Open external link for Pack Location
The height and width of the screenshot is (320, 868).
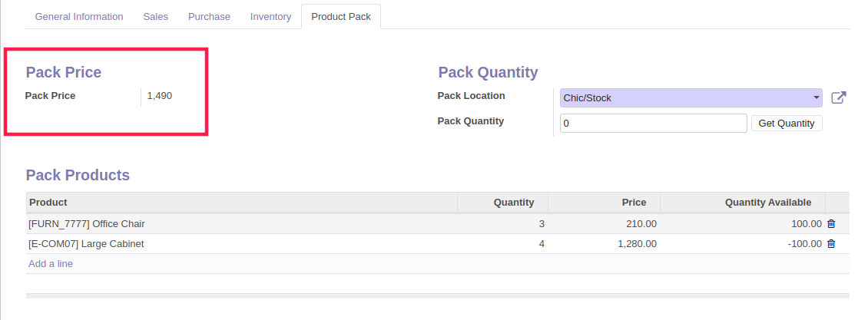click(x=839, y=97)
